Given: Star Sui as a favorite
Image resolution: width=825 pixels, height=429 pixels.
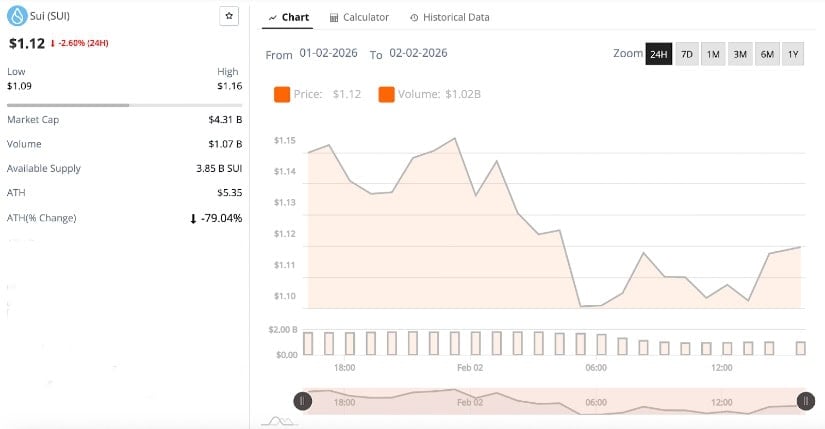Looking at the screenshot, I should click(x=229, y=17).
